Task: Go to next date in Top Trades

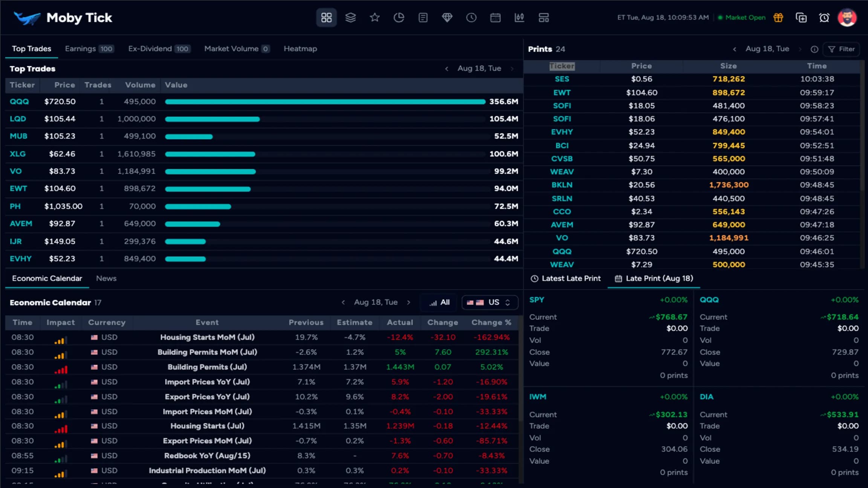Action: tap(512, 69)
